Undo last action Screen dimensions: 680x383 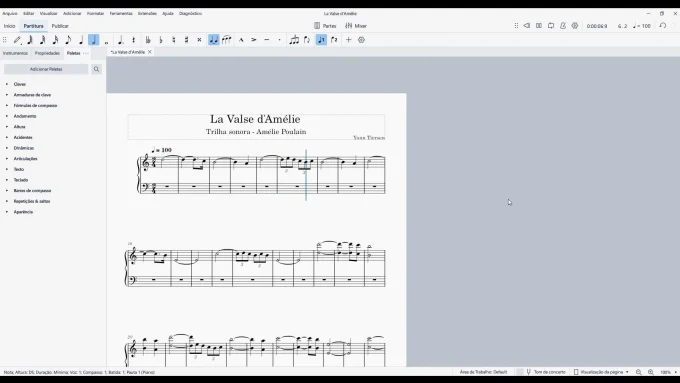tap(663, 26)
